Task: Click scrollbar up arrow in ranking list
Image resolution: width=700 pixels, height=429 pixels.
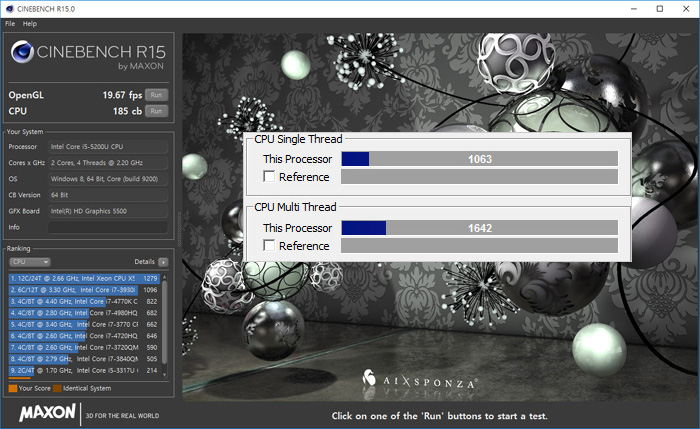Action: pos(164,277)
